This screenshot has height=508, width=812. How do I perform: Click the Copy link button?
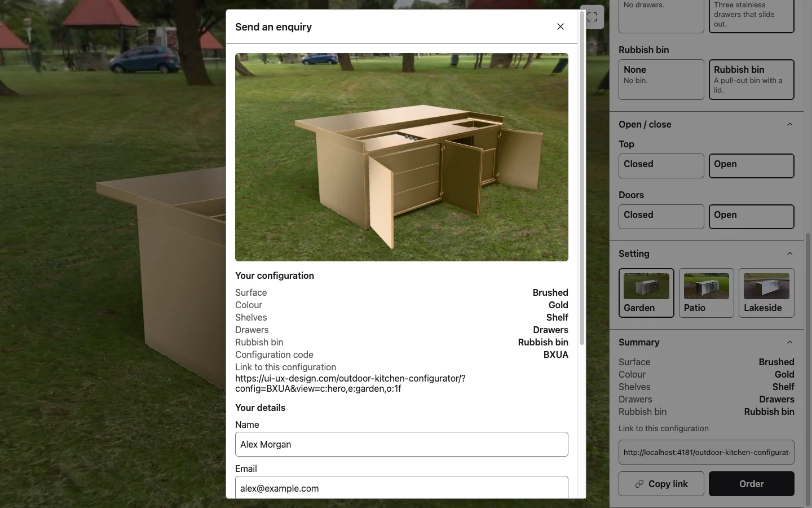pos(661,484)
